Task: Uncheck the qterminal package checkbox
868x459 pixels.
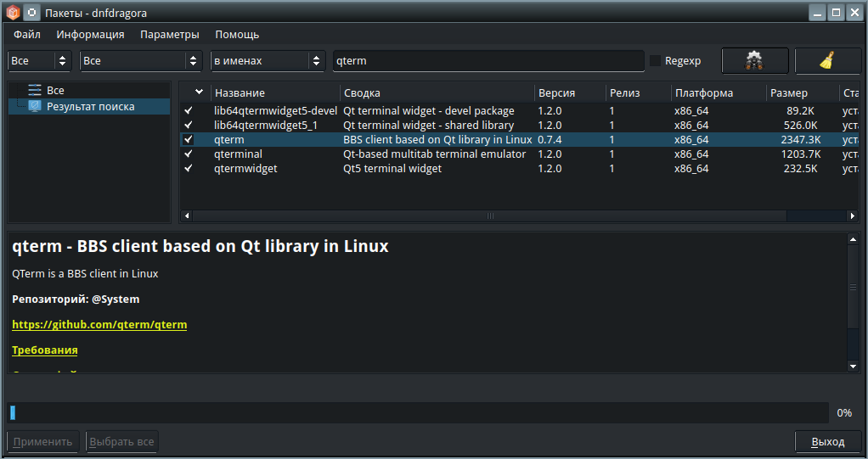Action: click(x=189, y=154)
